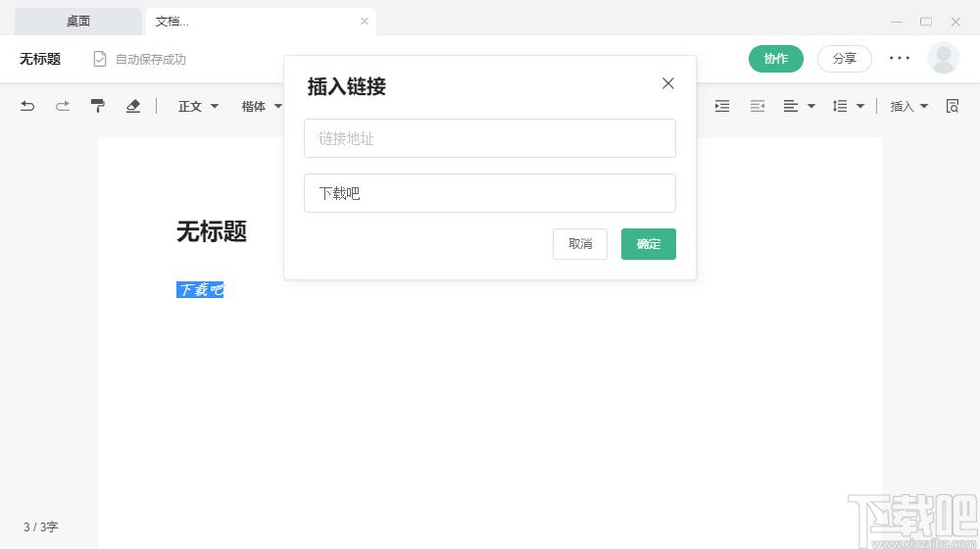Screen dimensions: 980x549
Task: Switch to the 桌面 tab
Action: point(78,22)
